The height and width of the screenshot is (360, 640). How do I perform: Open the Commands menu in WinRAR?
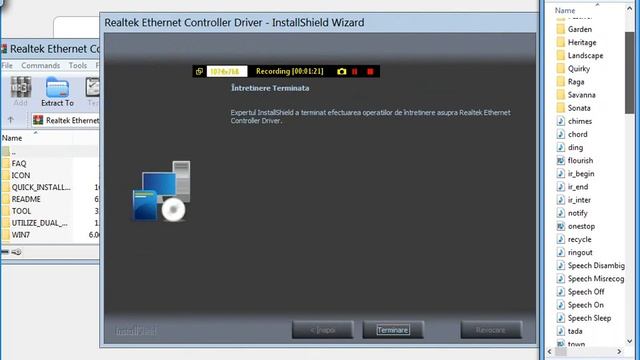(x=40, y=65)
